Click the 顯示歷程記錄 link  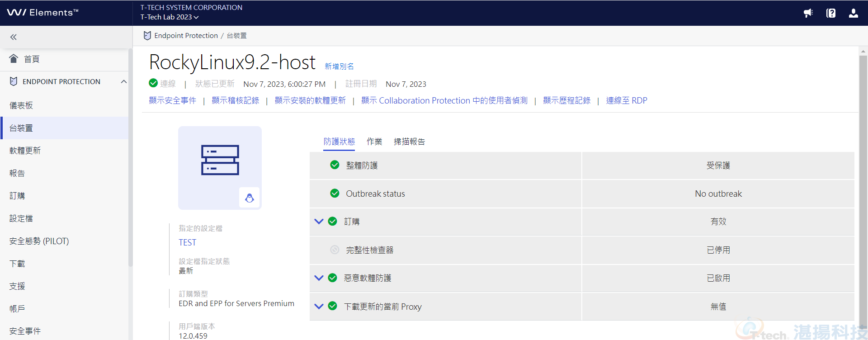tap(566, 100)
